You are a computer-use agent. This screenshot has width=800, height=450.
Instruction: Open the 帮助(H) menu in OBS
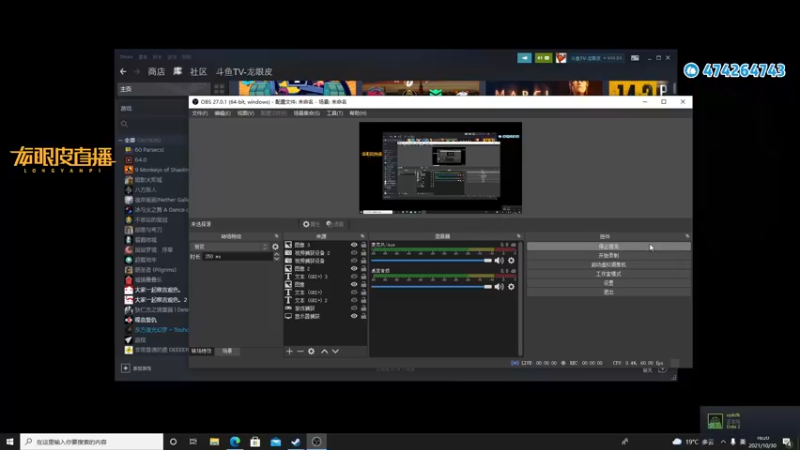tap(358, 113)
